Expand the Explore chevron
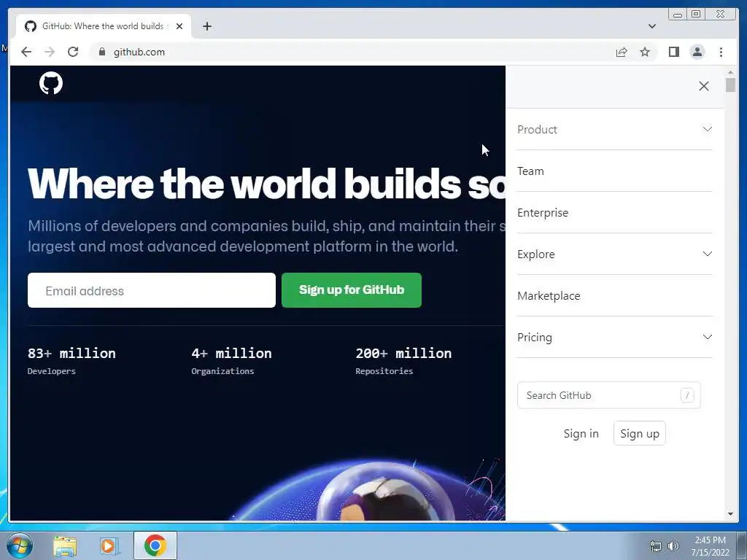This screenshot has width=747, height=560. click(708, 254)
